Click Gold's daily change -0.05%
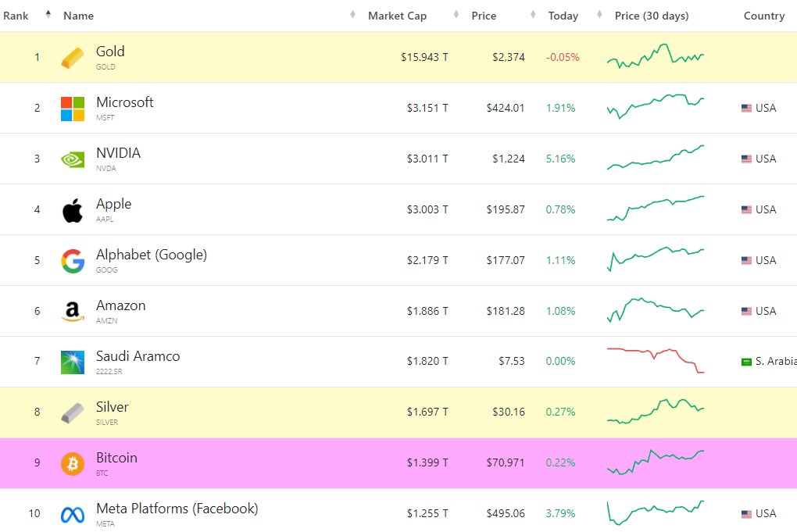The image size is (797, 532). coord(563,57)
